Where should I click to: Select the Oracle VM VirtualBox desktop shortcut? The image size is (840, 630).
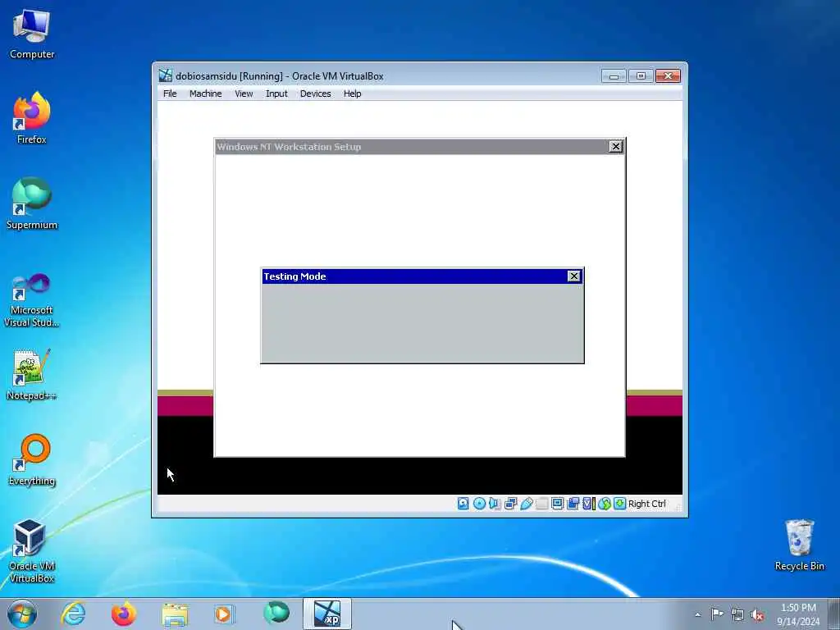(32, 550)
